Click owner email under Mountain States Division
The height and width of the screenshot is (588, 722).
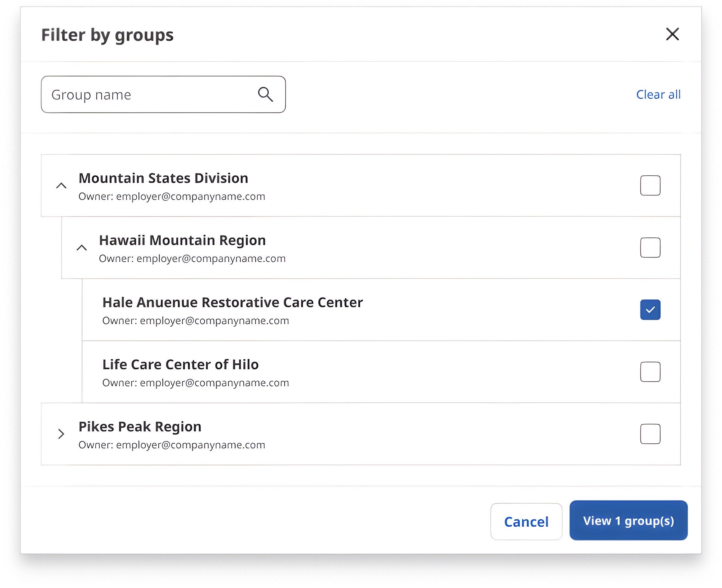(x=191, y=196)
